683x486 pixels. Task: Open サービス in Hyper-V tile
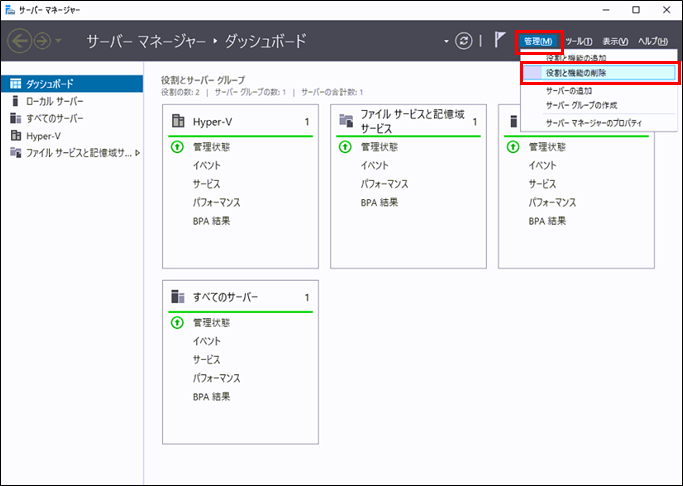[x=206, y=184]
